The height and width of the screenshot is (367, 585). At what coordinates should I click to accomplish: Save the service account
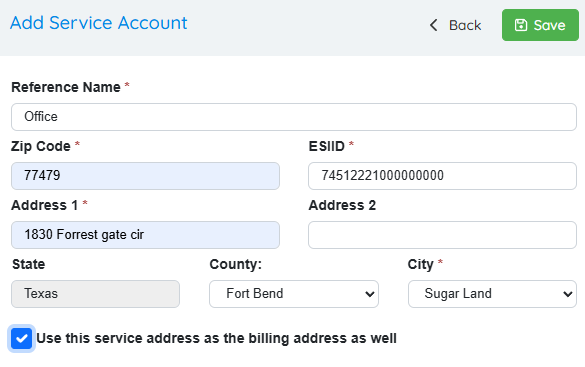click(x=540, y=25)
